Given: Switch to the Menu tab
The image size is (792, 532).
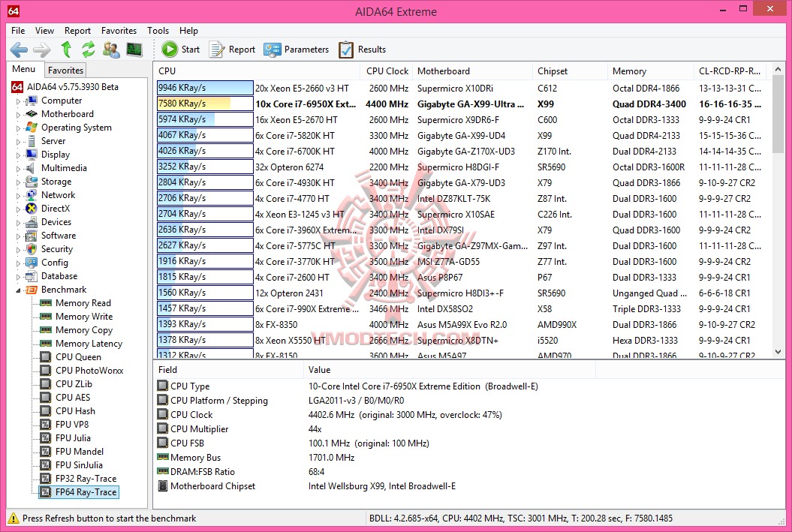Looking at the screenshot, I should pyautogui.click(x=24, y=69).
